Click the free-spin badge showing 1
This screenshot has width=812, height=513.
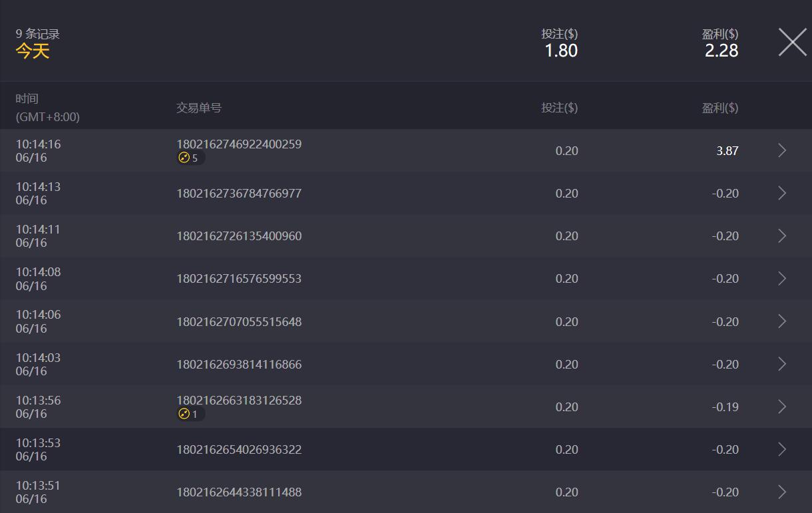[x=190, y=414]
